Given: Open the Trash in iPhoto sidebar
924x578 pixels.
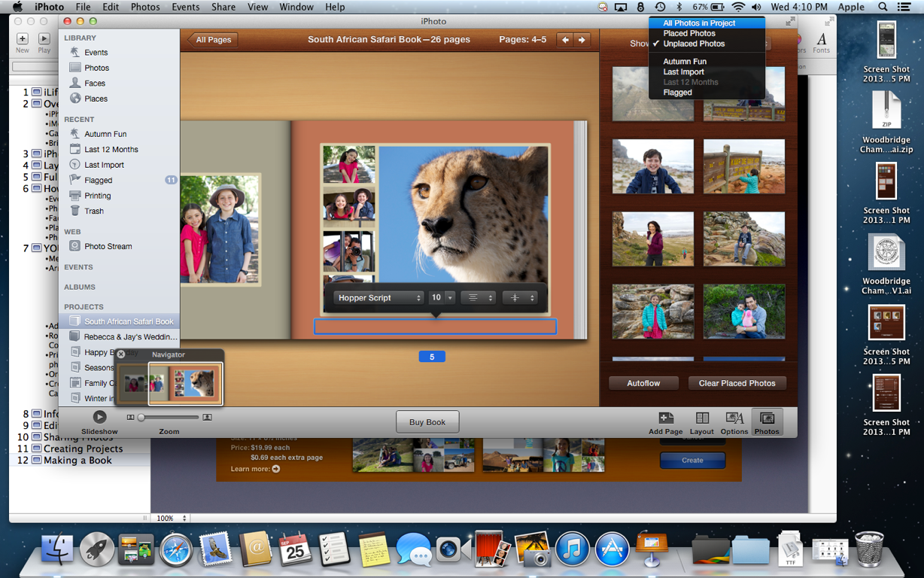Looking at the screenshot, I should [94, 211].
